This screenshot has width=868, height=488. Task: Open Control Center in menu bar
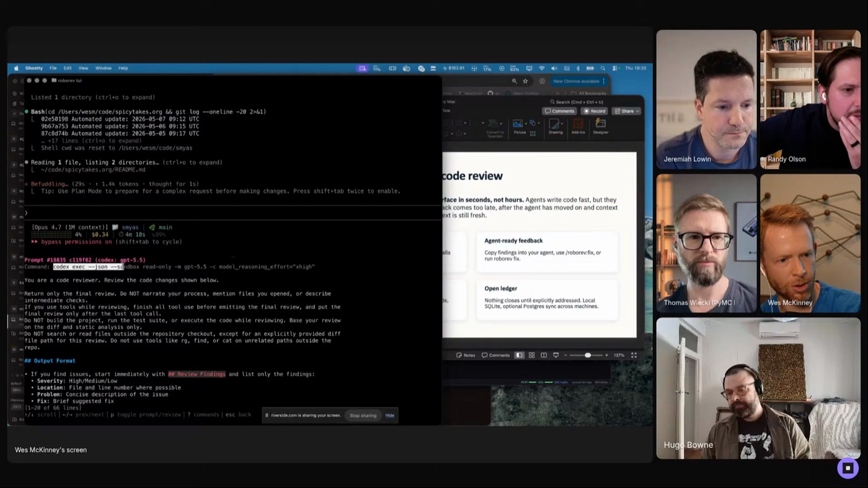[x=614, y=68]
